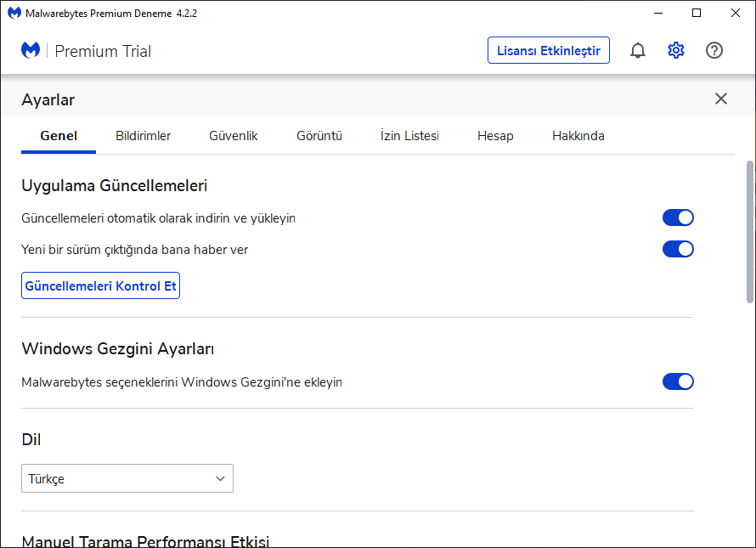Viewport: 756px width, 548px height.
Task: Click the Uygulama Güncellemeleri heading
Action: pos(115,186)
